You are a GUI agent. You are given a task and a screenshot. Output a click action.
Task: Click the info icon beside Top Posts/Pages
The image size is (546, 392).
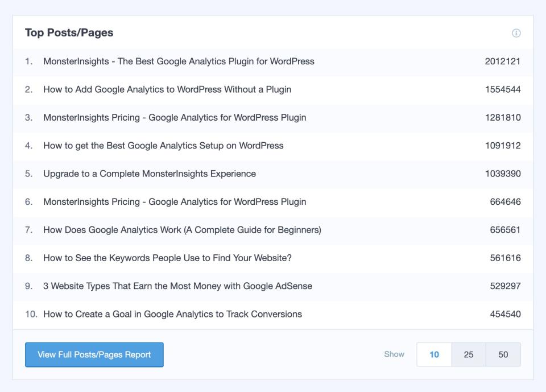pos(516,33)
